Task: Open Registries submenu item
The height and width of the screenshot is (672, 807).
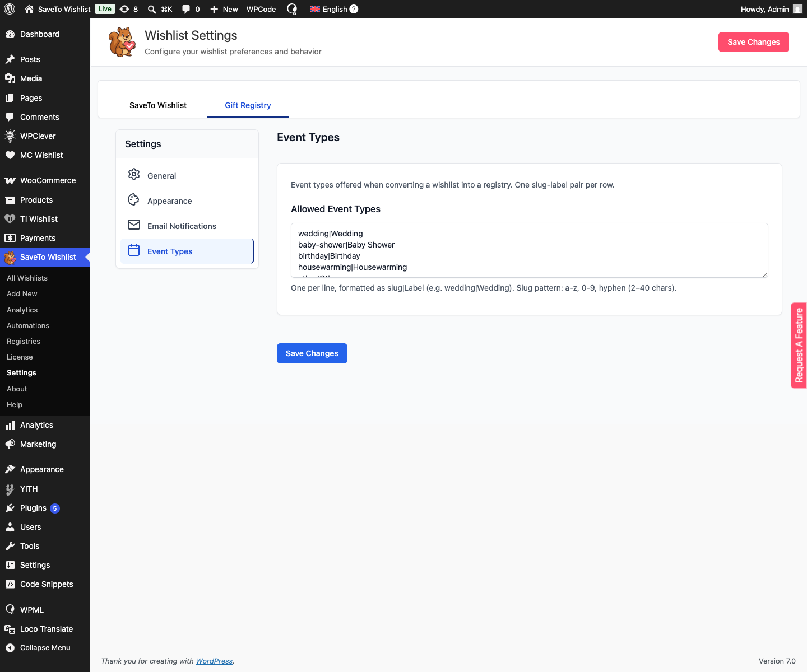Action: (24, 341)
